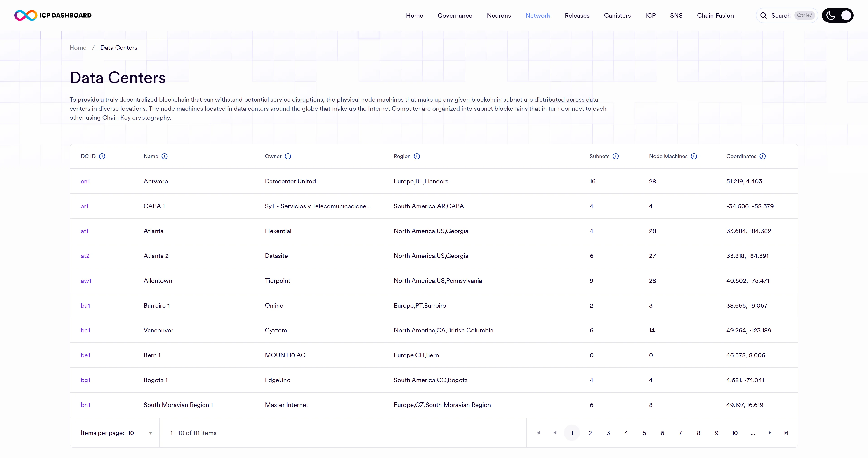Go to page 2
This screenshot has height=458, width=868.
[x=590, y=433]
